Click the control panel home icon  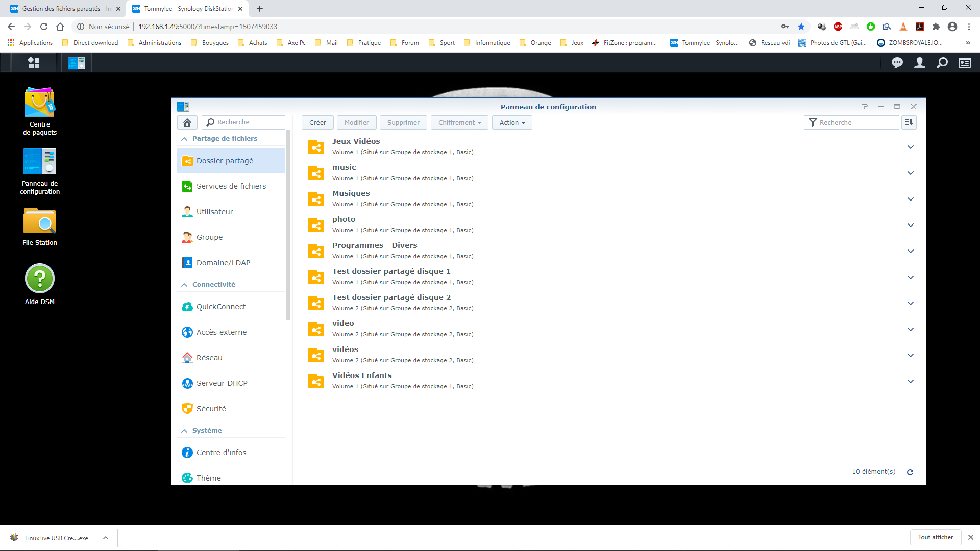click(x=187, y=122)
